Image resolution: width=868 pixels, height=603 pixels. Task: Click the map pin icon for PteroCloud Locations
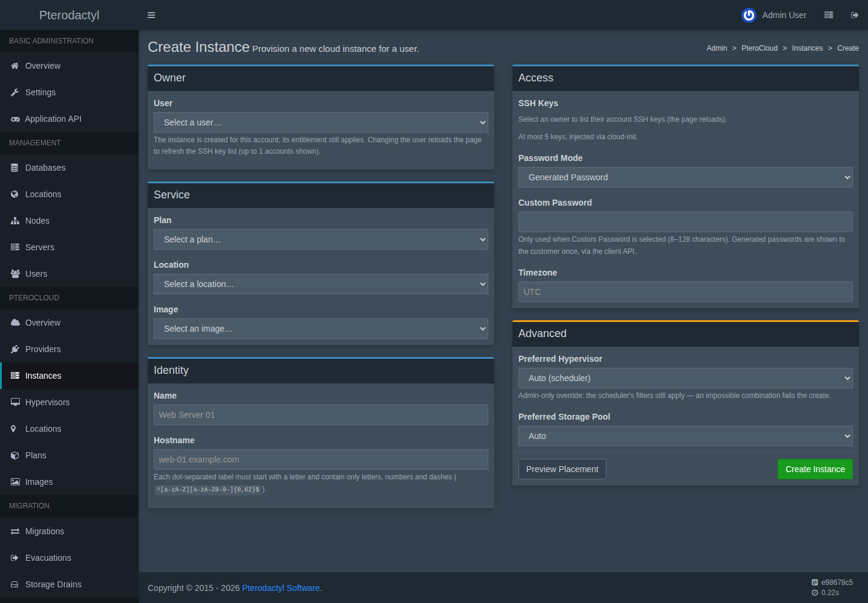(13, 429)
